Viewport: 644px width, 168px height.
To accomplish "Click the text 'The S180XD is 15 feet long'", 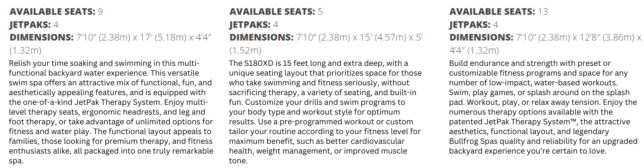I will click(276, 63).
